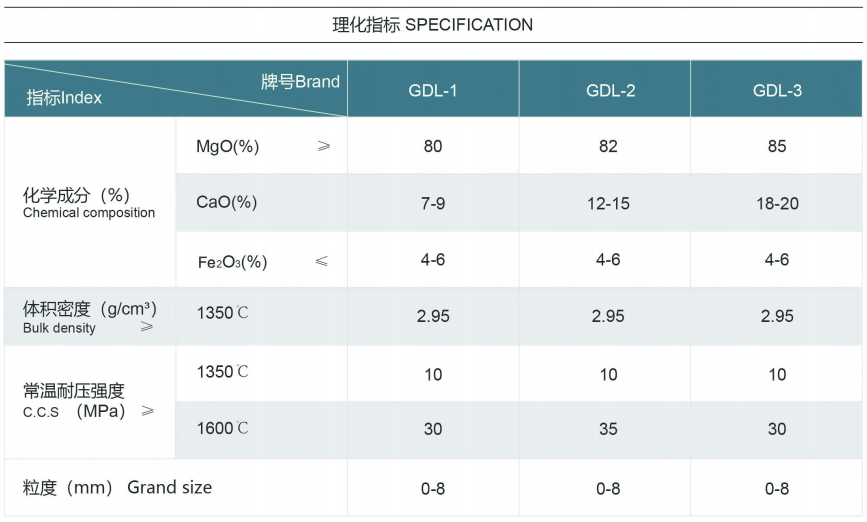This screenshot has width=867, height=522.
Task: Select MgO value 85 for GDL-3
Action: pyautogui.click(x=777, y=146)
